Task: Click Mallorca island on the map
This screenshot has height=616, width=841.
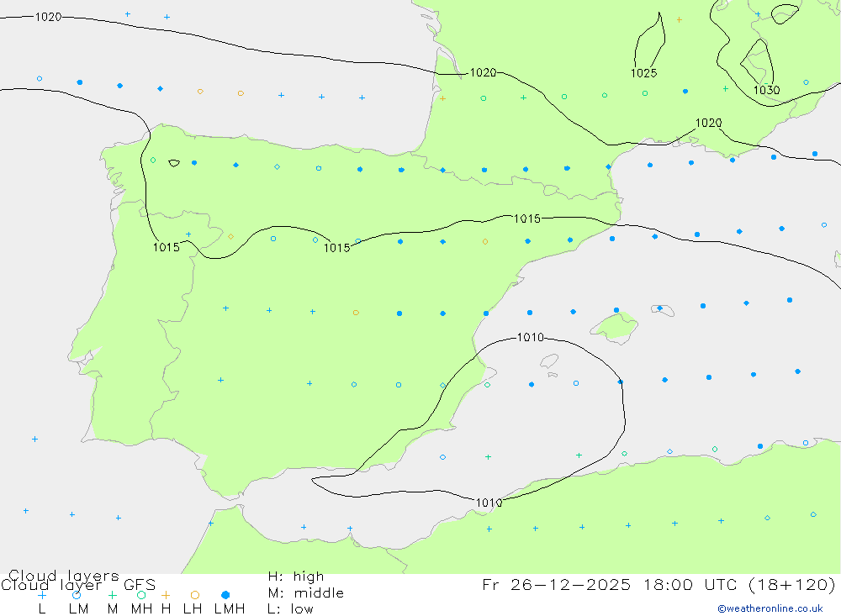Action: [616, 326]
